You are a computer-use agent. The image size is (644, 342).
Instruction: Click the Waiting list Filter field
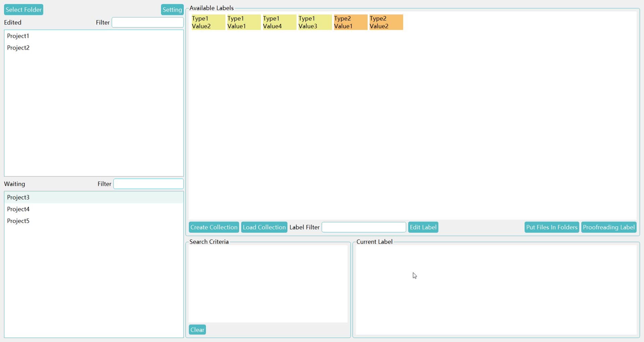148,184
